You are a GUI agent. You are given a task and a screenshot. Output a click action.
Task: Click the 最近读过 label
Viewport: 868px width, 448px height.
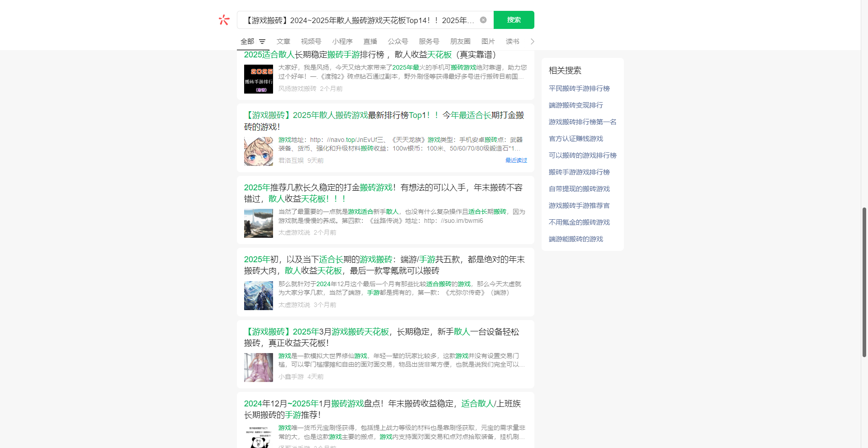[x=516, y=160]
